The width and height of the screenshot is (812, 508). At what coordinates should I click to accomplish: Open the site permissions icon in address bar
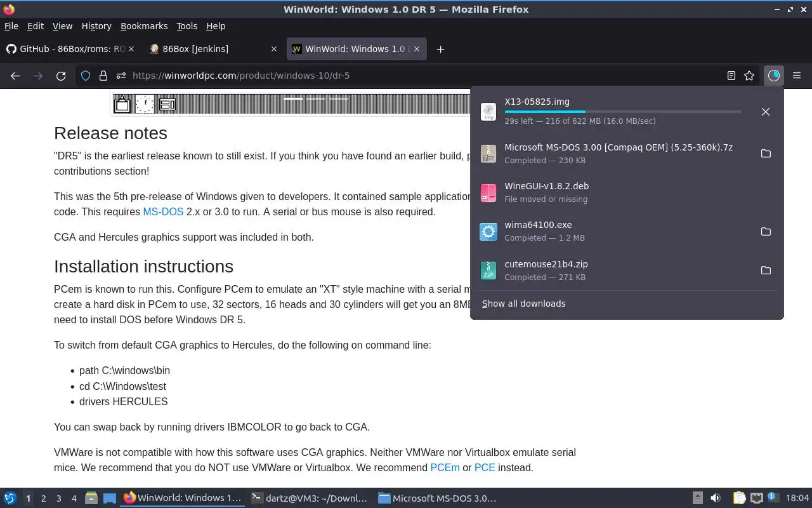[x=121, y=76]
